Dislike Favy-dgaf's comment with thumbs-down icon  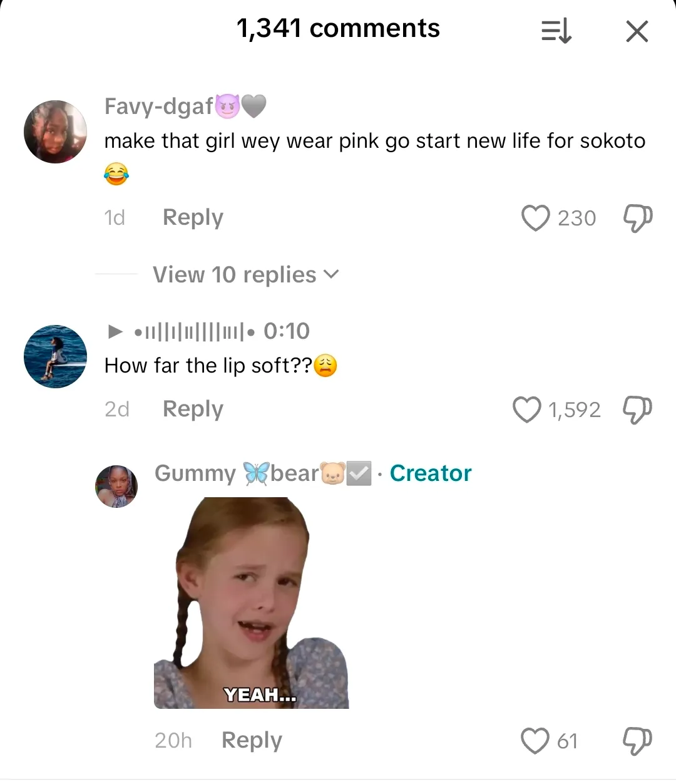click(637, 218)
